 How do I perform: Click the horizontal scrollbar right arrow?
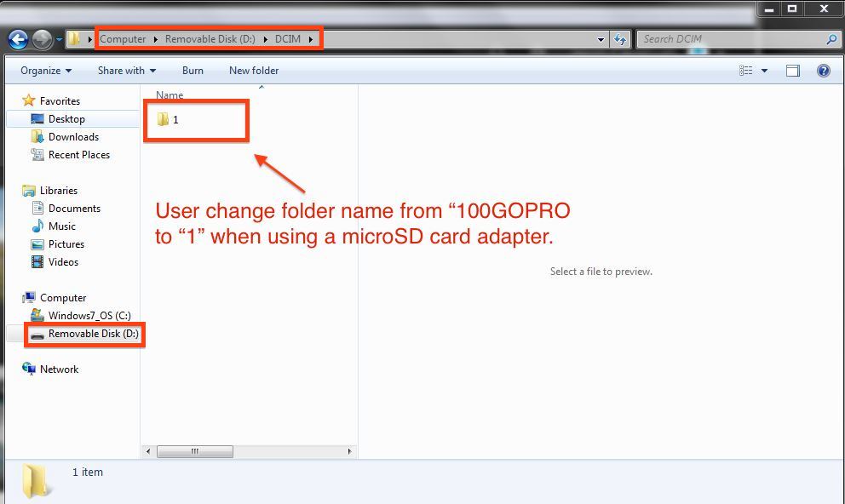click(349, 451)
